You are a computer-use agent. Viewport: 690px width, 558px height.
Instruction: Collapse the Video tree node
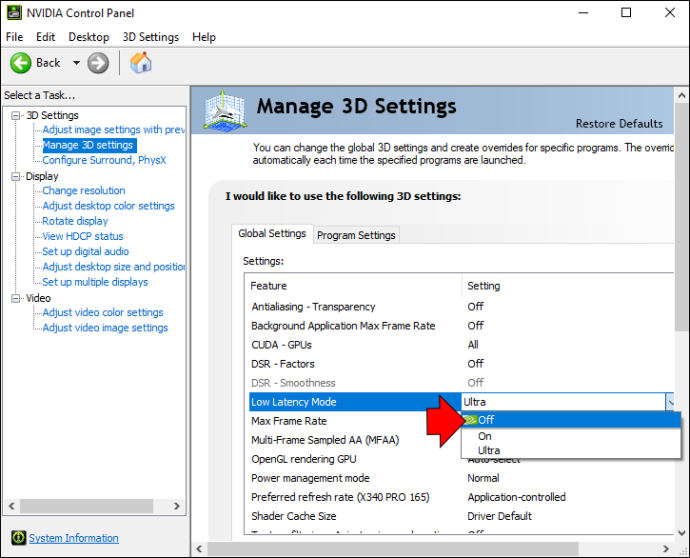pyautogui.click(x=16, y=298)
